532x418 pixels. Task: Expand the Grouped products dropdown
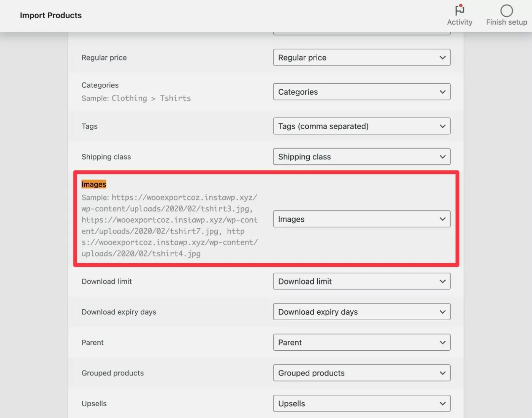click(x=361, y=373)
